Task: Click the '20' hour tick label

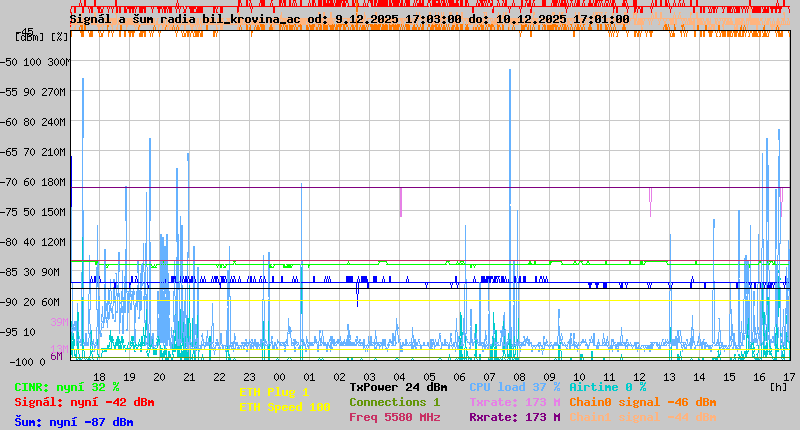Action: (x=159, y=377)
